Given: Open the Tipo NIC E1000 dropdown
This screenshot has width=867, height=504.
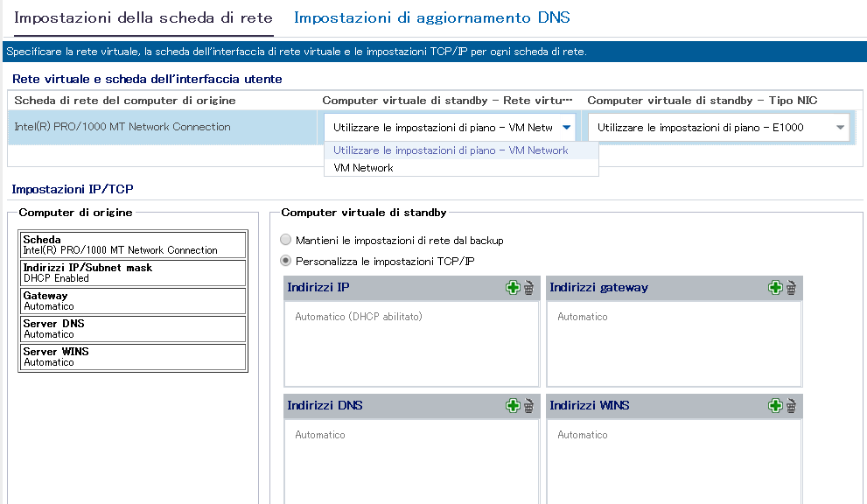Looking at the screenshot, I should (x=719, y=128).
